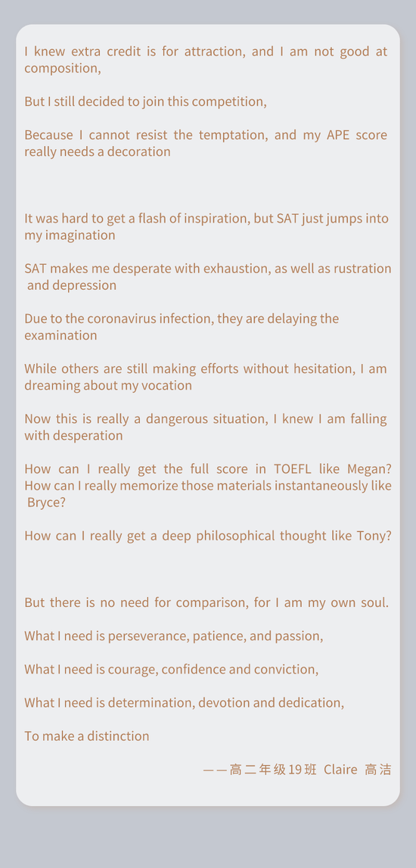
Task: Click the word "examination"
Action: [61, 335]
